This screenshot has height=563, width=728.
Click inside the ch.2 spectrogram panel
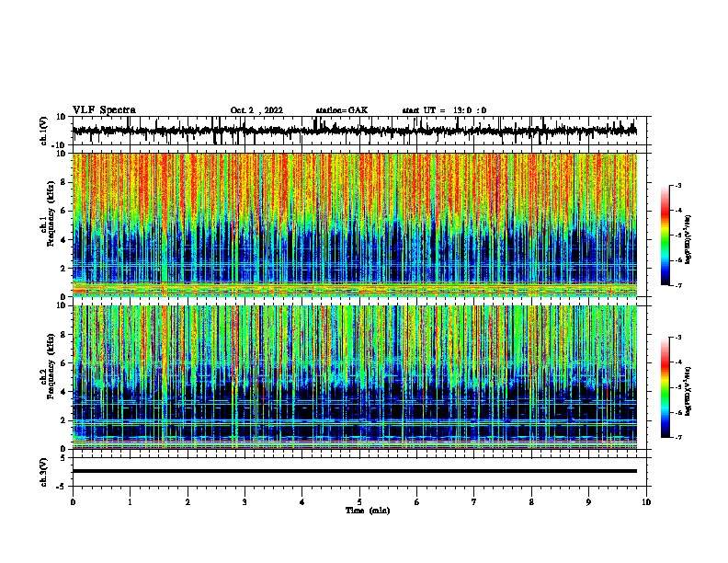point(355,377)
